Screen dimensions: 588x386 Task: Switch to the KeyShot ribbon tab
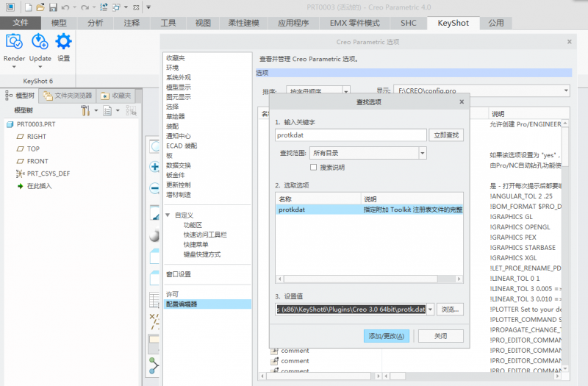453,23
